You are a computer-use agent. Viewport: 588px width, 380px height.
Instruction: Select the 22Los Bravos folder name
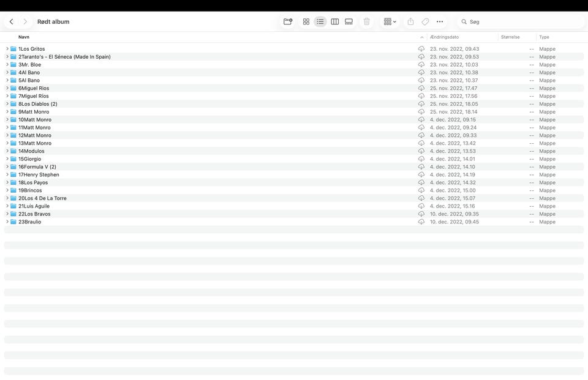pos(34,214)
